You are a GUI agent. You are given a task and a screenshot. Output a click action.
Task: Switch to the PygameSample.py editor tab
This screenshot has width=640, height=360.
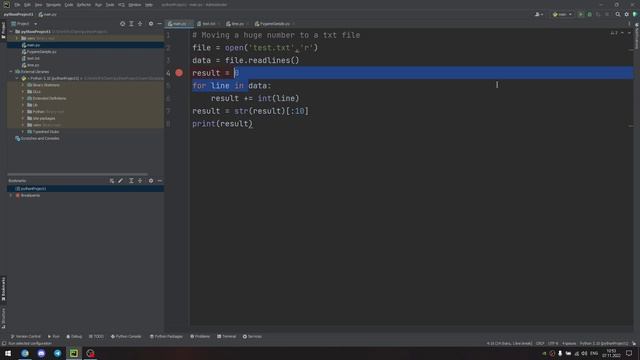tap(274, 24)
